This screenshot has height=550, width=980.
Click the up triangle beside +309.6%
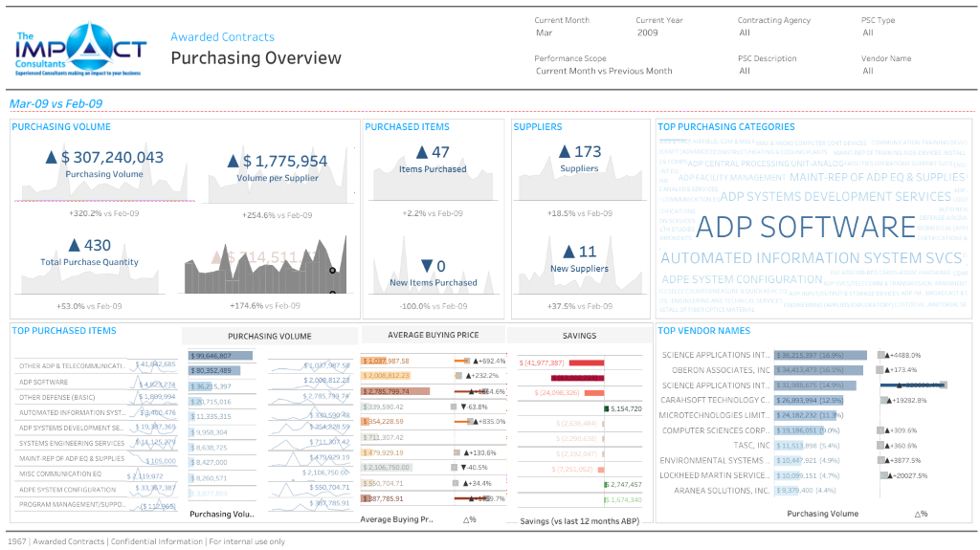pos(887,430)
